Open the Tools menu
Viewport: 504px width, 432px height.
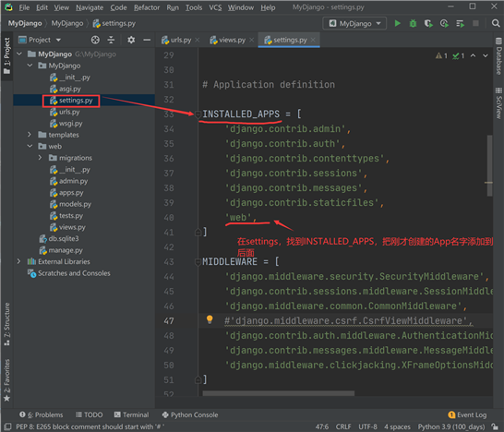194,7
